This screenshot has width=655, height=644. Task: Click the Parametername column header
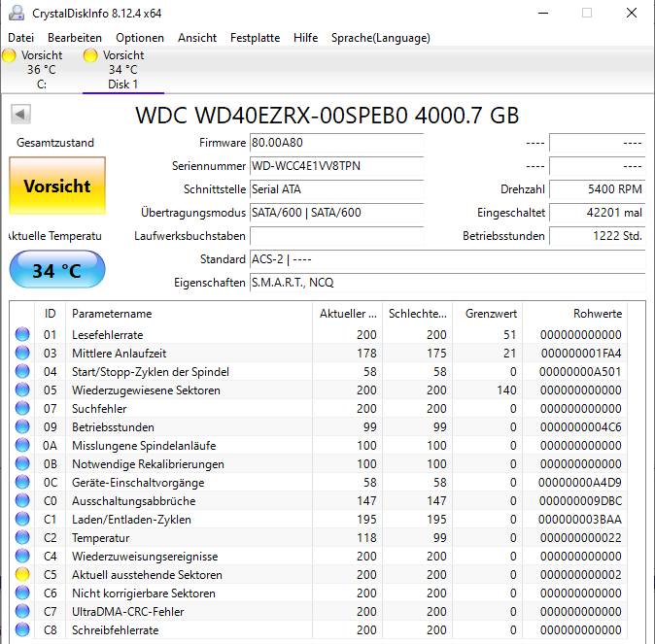[x=190, y=314]
